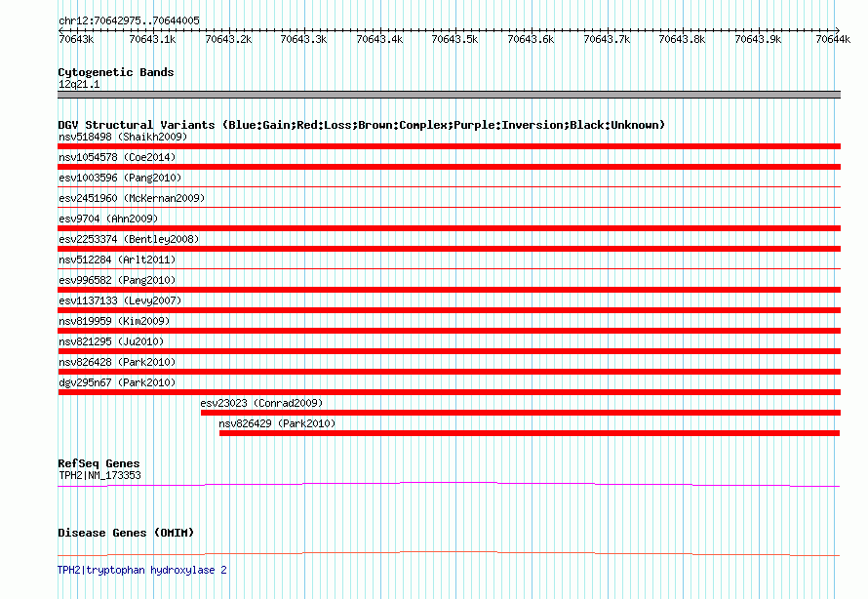The image size is (868, 599).
Task: Click the 70643.7k ruler tick label
Action: coord(607,39)
